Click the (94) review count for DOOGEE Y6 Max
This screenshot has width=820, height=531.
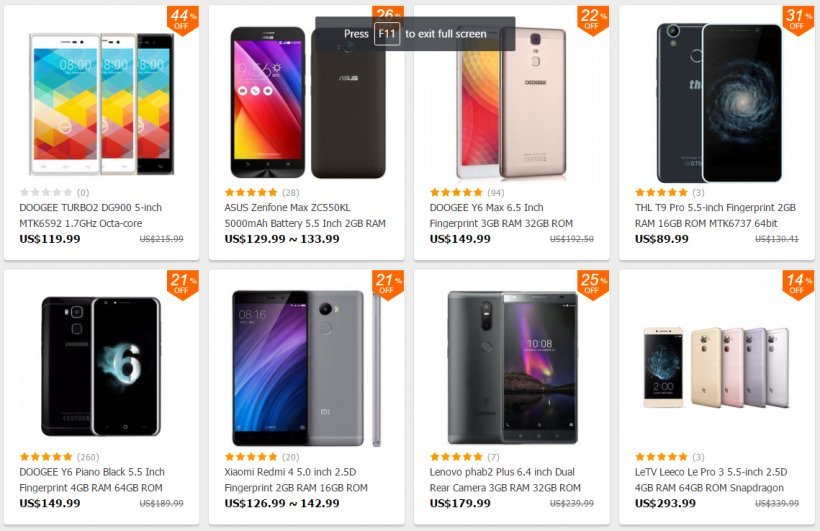(x=496, y=193)
